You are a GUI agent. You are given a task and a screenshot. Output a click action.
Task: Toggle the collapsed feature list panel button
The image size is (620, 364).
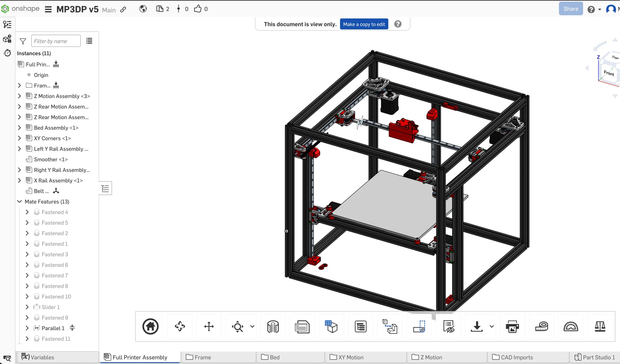(x=105, y=189)
